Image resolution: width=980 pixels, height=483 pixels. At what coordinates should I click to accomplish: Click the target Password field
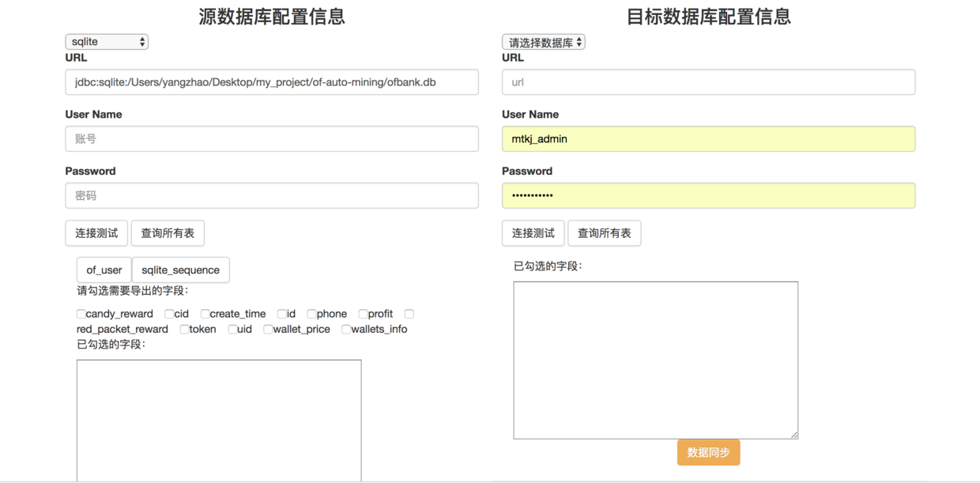[x=709, y=196]
